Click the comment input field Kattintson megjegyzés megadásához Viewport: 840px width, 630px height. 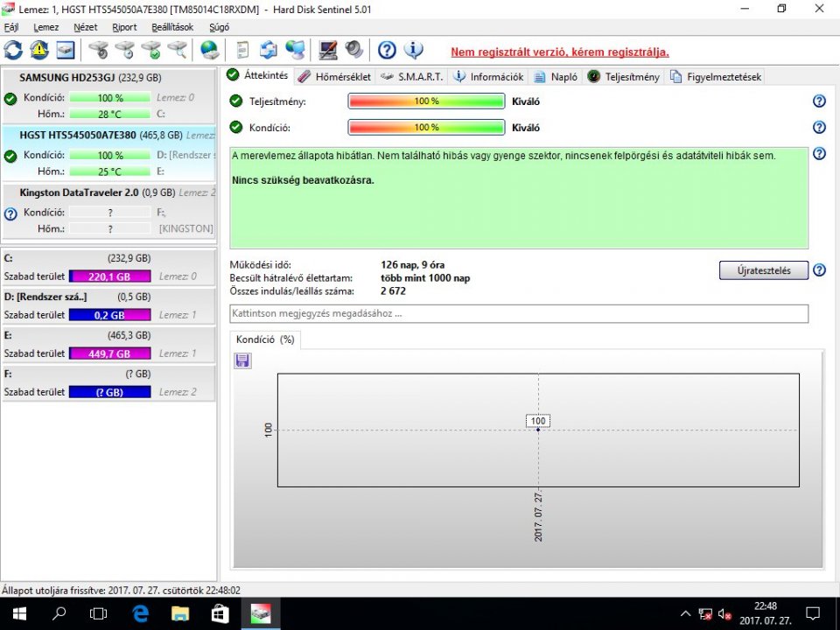pos(519,314)
